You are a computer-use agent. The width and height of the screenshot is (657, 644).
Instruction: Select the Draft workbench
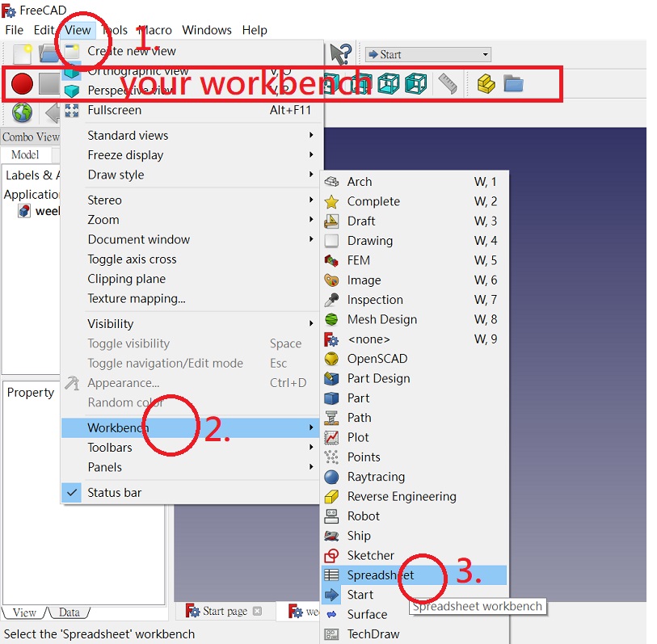pos(415,221)
